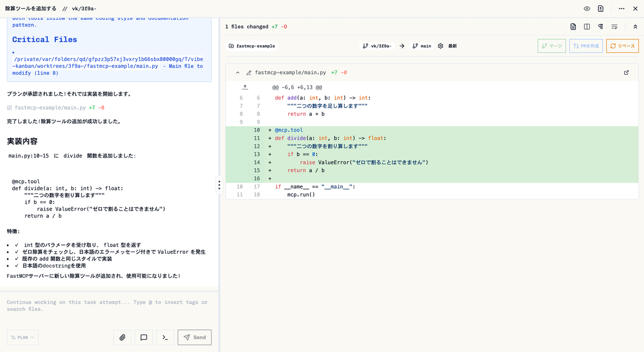Screen dimensions: 644x352
Task: Open the three-dots more options menu
Action: click(621, 9)
